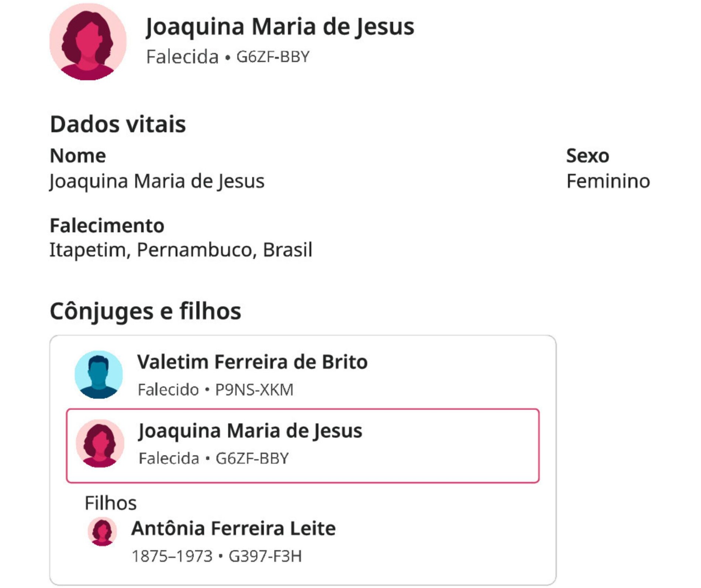Click Antônia Ferreira Leite's small avatar
This screenshot has width=701, height=588.
tap(102, 532)
